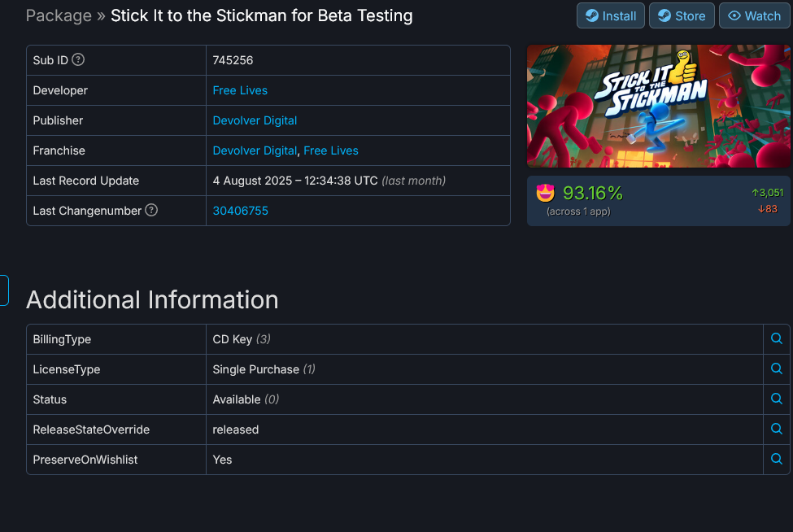Click the search icon in Status row
This screenshot has width=793, height=532.
coord(777,399)
